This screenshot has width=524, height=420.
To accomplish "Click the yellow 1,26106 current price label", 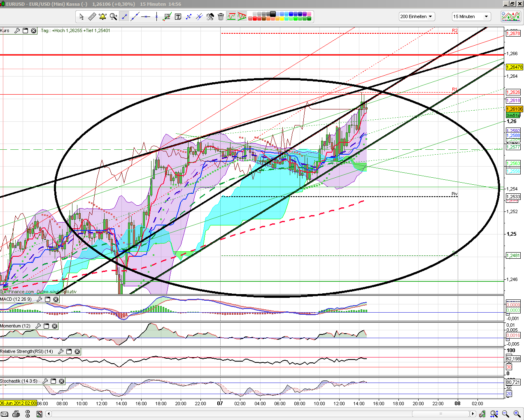I will tap(514, 109).
